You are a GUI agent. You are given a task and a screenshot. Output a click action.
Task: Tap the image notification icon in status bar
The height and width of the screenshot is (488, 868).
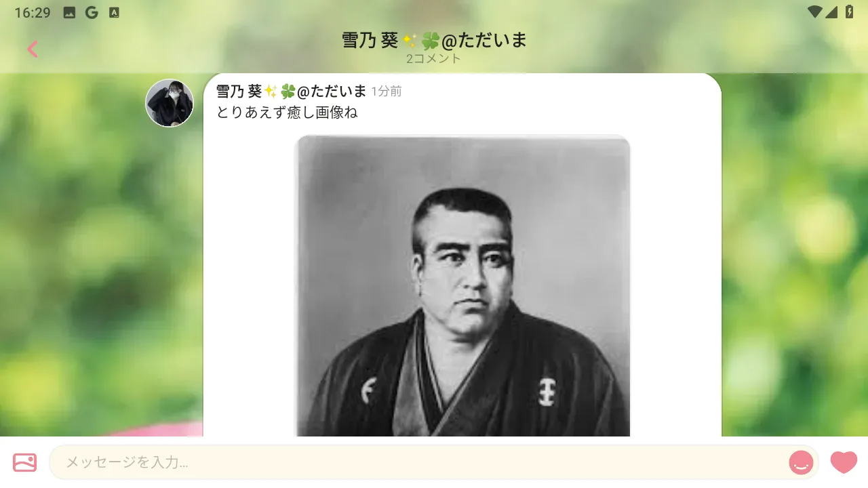pos(69,12)
